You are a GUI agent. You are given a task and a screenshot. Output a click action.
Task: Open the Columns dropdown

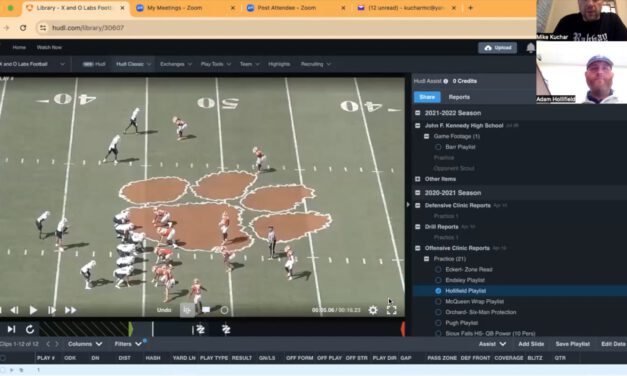85,344
